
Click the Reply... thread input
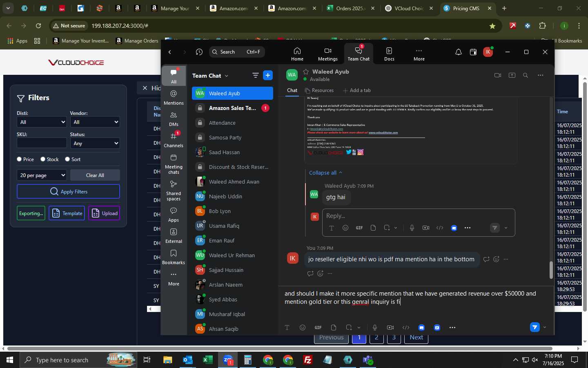419,216
